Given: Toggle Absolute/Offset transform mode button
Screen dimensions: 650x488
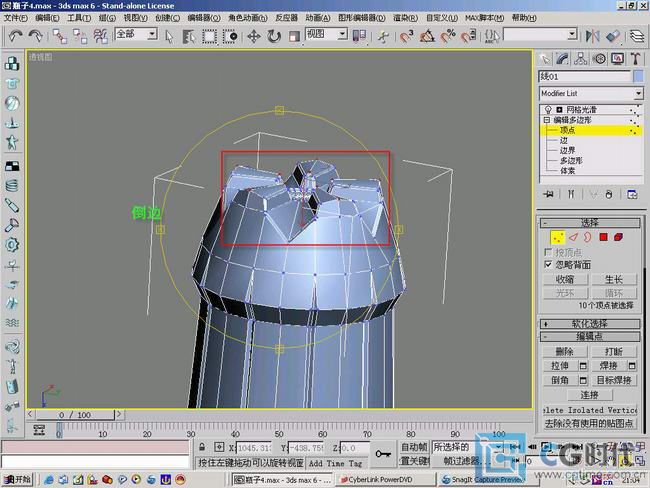Looking at the screenshot, I should point(219,447).
